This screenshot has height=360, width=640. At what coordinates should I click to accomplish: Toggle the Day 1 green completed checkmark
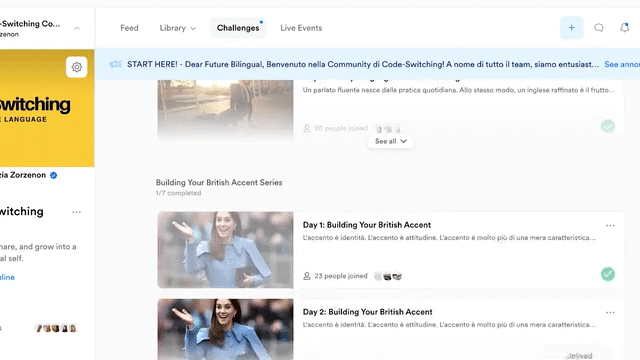click(608, 274)
